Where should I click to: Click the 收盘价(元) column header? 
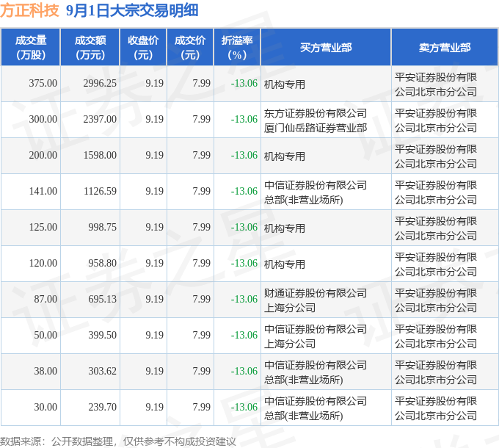pyautogui.click(x=143, y=48)
